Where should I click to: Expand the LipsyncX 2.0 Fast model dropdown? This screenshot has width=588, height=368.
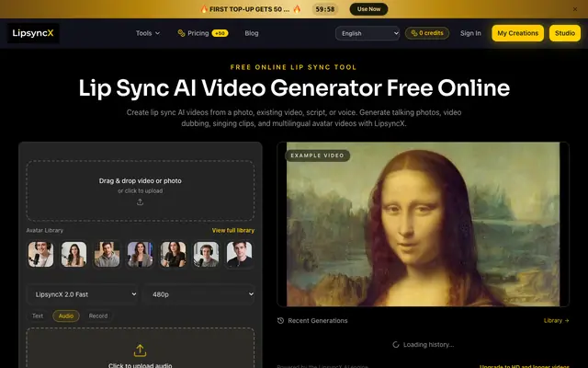coord(83,294)
